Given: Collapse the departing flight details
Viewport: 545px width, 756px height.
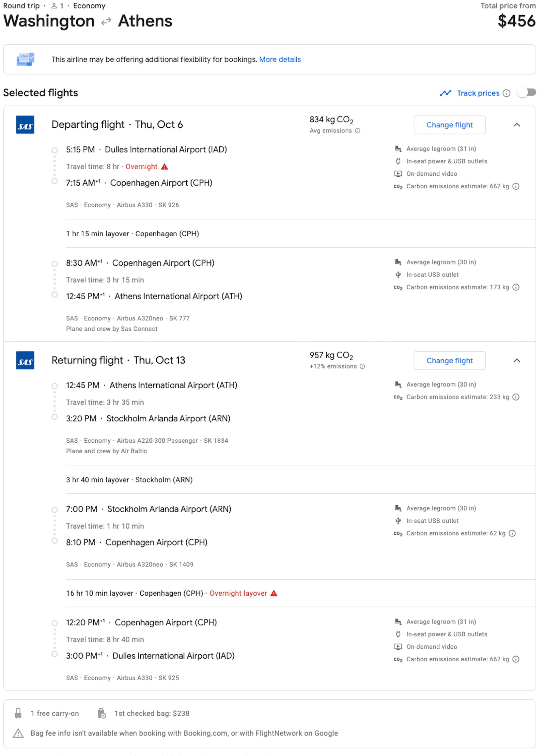Looking at the screenshot, I should pyautogui.click(x=517, y=125).
